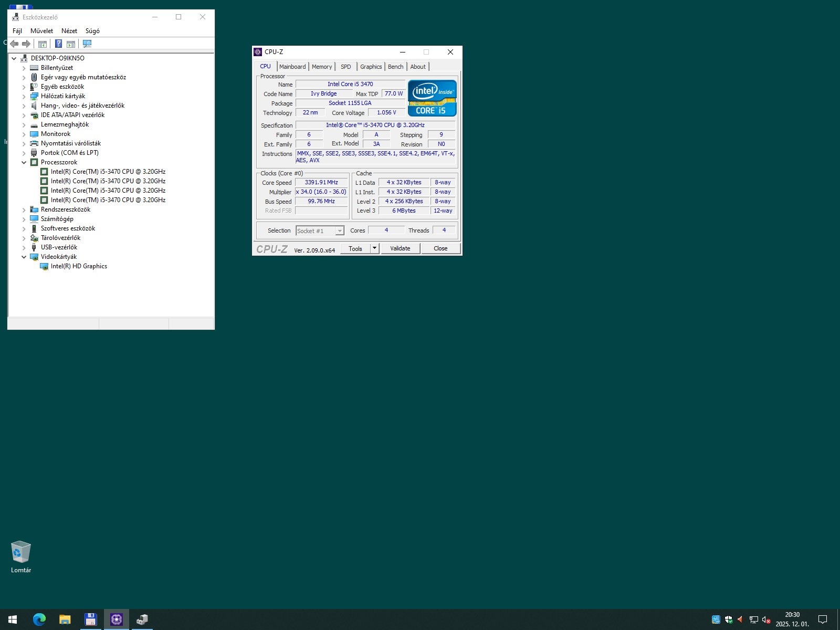Image resolution: width=840 pixels, height=630 pixels.
Task: Click the CPU-Z title bar icon
Action: pos(258,52)
